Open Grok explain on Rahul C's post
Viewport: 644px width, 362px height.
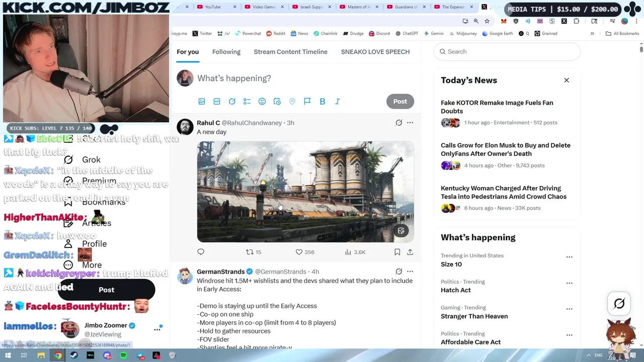399,123
